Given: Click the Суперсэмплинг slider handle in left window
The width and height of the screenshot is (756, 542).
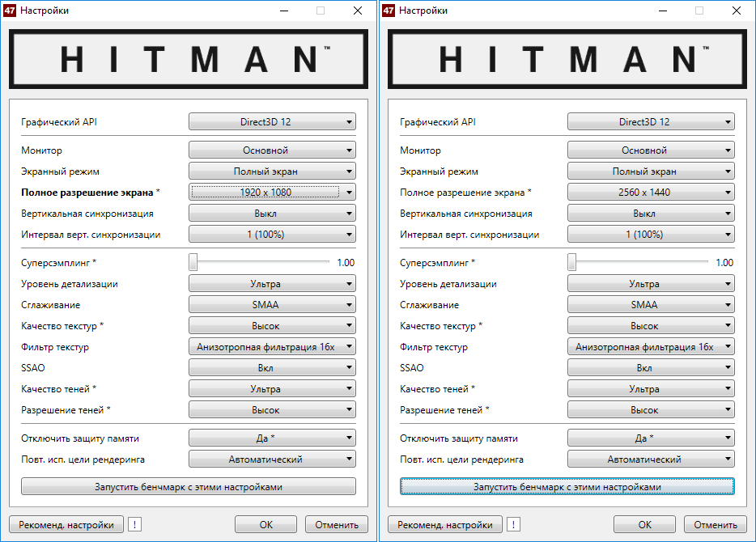Looking at the screenshot, I should 193,263.
